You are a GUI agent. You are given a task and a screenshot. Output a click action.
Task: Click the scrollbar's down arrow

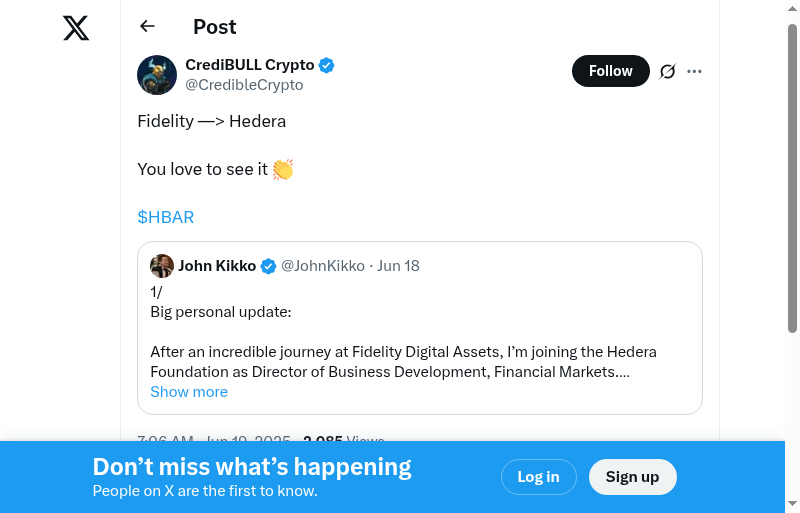click(x=792, y=503)
